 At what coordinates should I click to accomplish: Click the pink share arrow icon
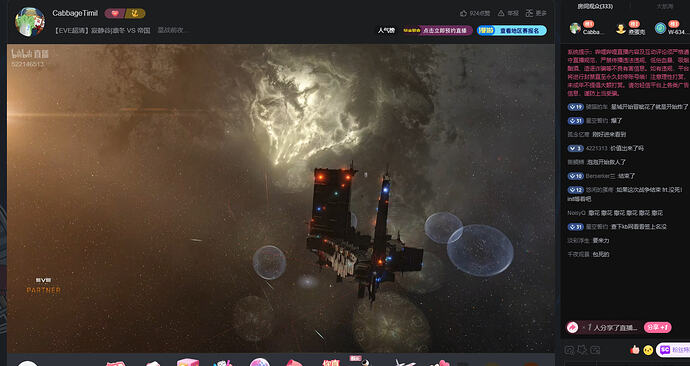point(572,327)
